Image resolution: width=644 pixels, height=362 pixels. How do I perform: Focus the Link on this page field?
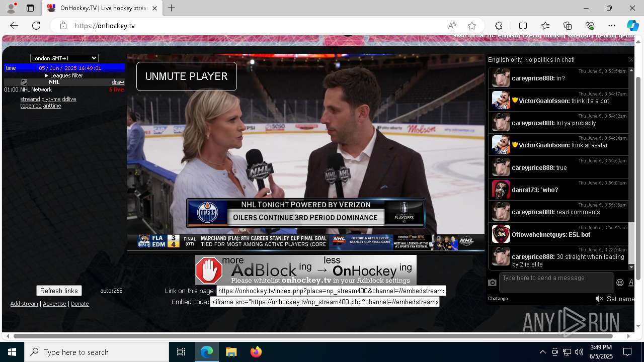pos(331,291)
